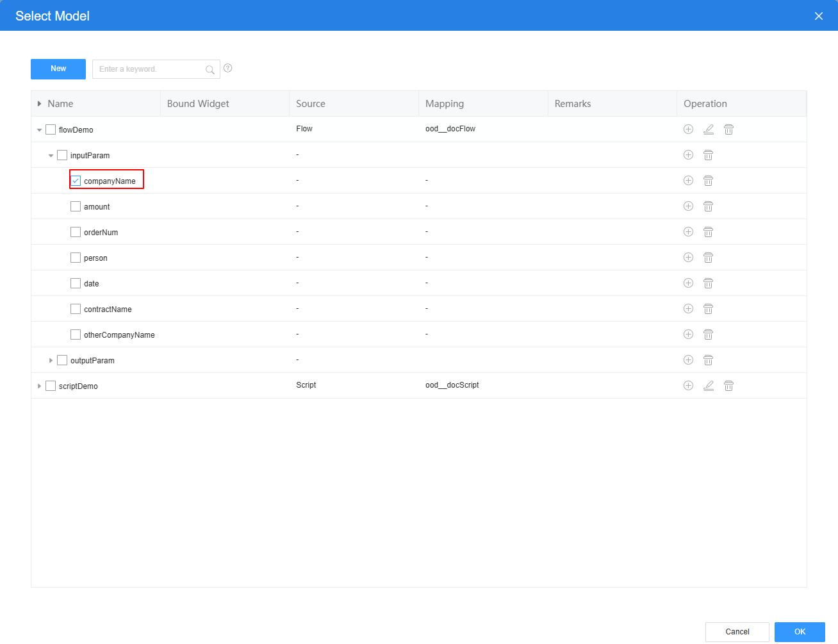Delete the contractName field
Image resolution: width=838 pixels, height=644 pixels.
pyautogui.click(x=708, y=308)
